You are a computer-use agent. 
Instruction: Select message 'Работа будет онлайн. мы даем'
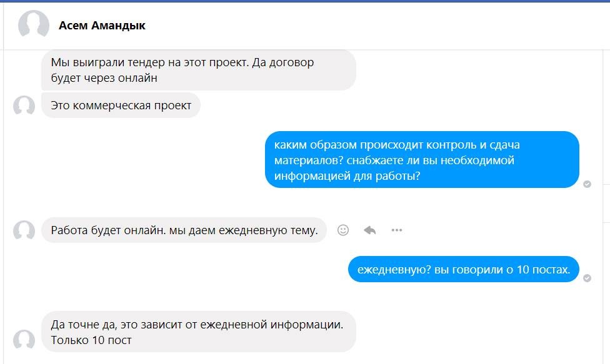tap(184, 230)
